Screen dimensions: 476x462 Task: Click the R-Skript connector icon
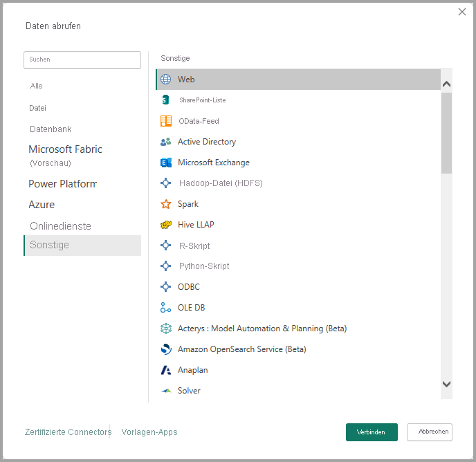coord(166,246)
